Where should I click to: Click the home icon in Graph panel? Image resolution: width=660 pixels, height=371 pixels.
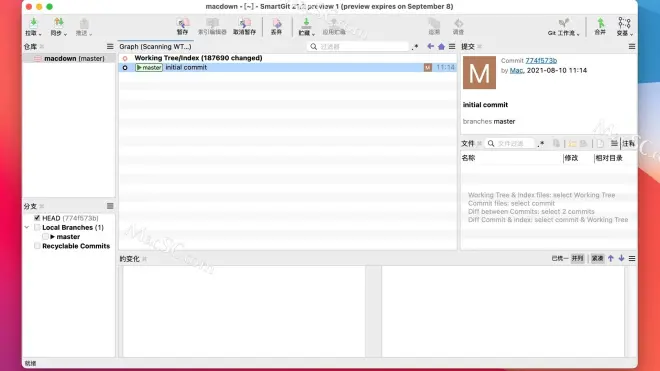point(441,46)
